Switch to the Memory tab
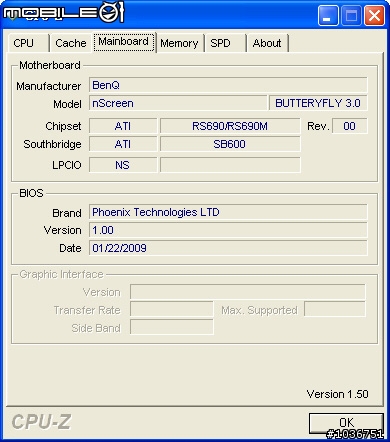The height and width of the screenshot is (442, 390). pos(179,43)
